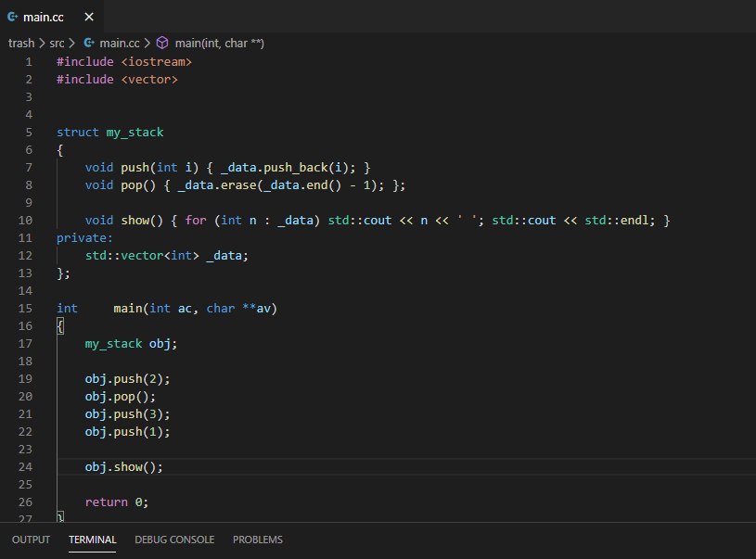This screenshot has width=756, height=559.
Task: Select the main.cc editor tab
Action: point(52,17)
